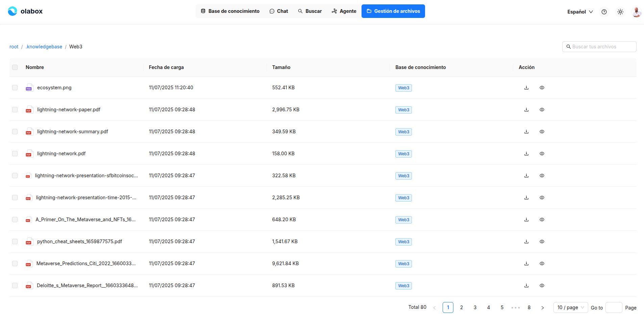Click the olabox logo icon
The width and height of the screenshot is (644, 320).
tap(12, 11)
